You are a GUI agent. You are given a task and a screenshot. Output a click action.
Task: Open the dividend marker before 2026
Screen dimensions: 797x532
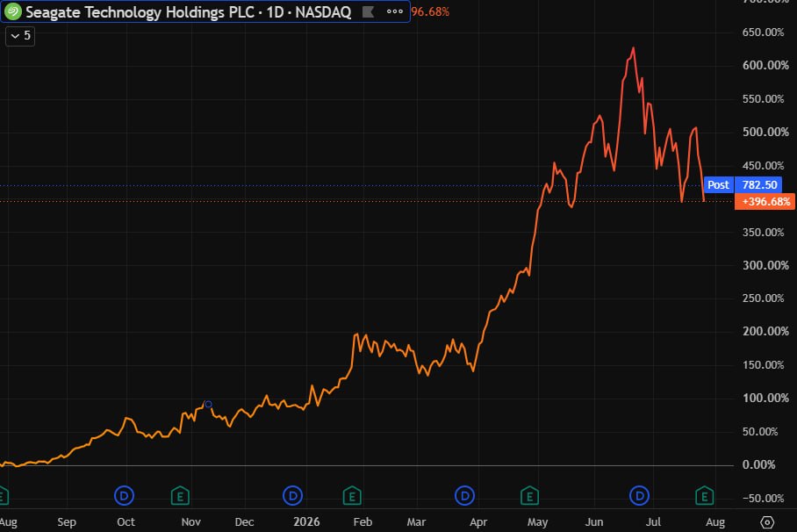pyautogui.click(x=293, y=495)
